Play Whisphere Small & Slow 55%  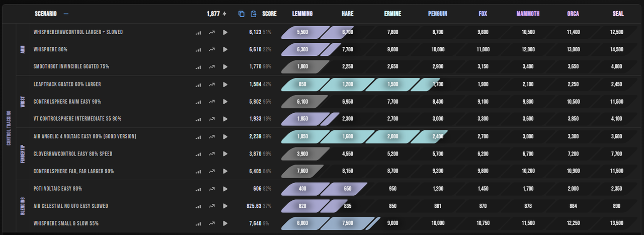click(225, 223)
